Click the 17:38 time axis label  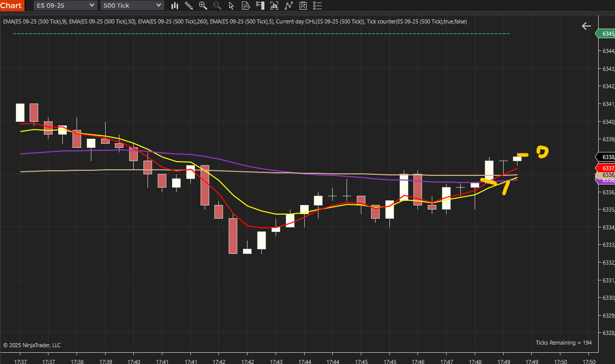coord(77,361)
